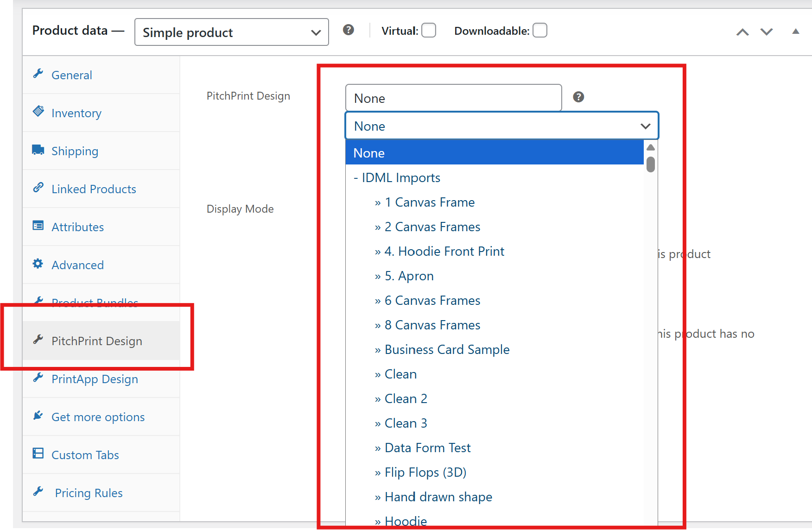Move Product data panel up
This screenshot has width=812, height=530.
tap(742, 32)
